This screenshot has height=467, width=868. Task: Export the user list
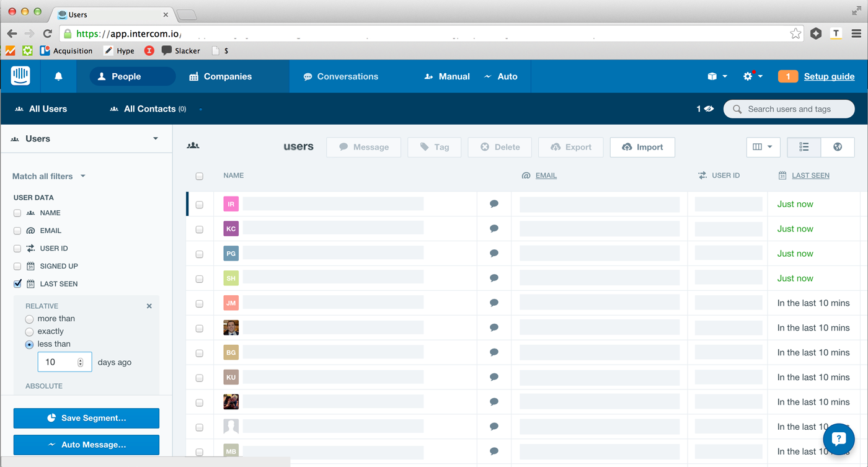[x=570, y=147]
